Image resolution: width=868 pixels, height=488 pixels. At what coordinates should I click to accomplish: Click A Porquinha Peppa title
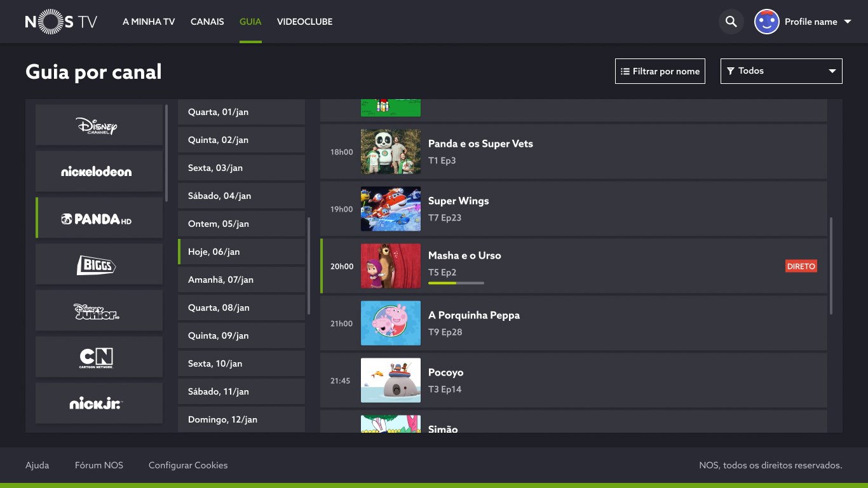click(474, 315)
